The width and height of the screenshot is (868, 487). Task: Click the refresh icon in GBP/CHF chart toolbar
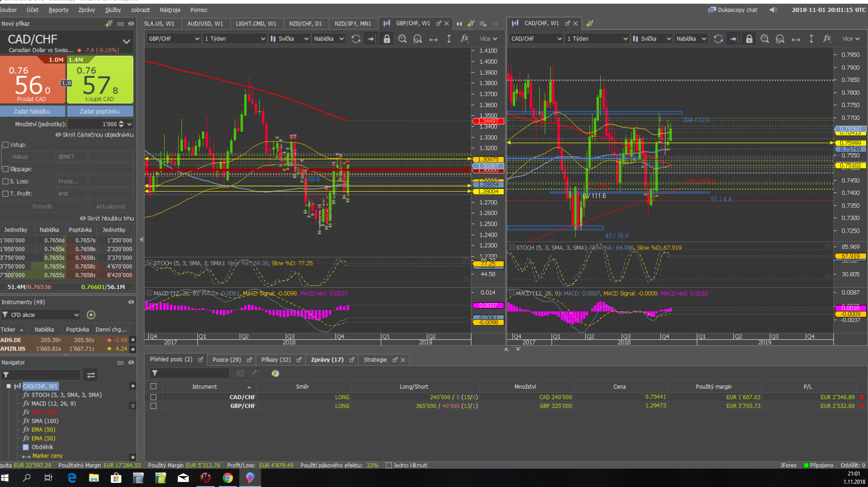(x=356, y=39)
